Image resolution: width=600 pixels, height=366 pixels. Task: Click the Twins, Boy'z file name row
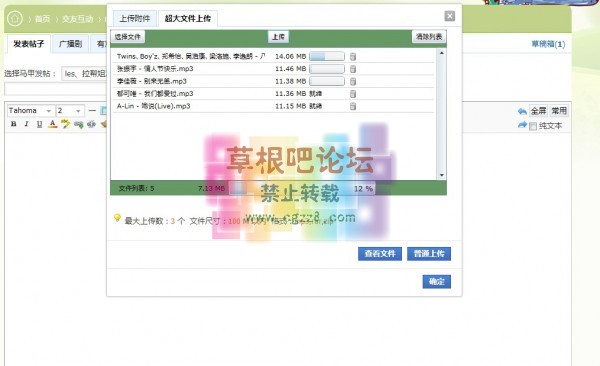pos(191,57)
